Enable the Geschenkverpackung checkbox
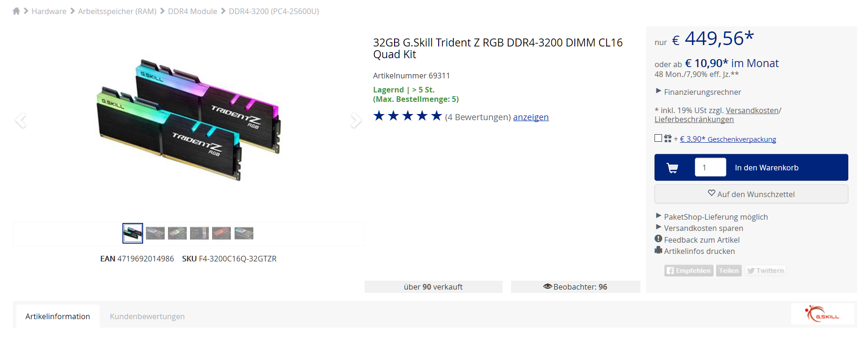 [x=658, y=138]
